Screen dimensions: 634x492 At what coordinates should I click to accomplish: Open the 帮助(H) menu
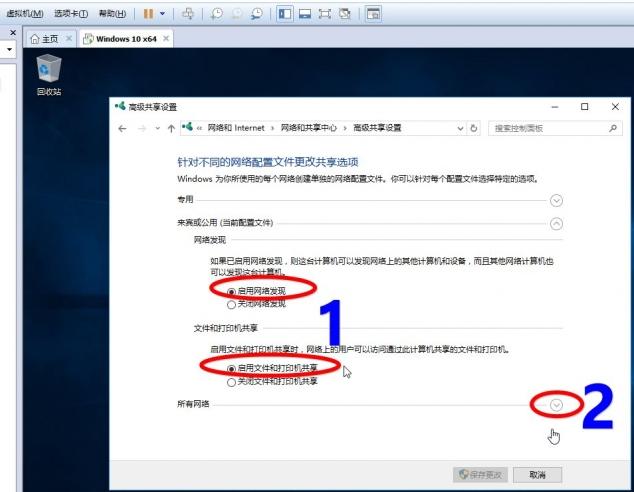pyautogui.click(x=112, y=14)
